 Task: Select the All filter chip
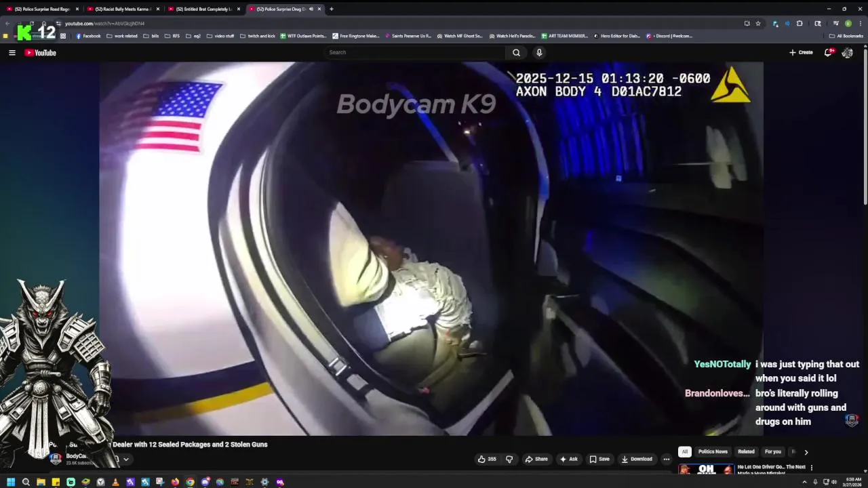pyautogui.click(x=685, y=451)
